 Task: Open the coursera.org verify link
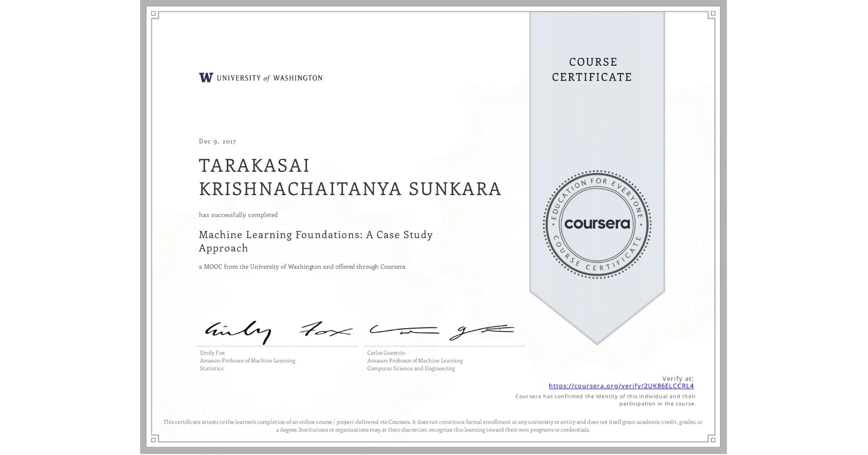(621, 386)
